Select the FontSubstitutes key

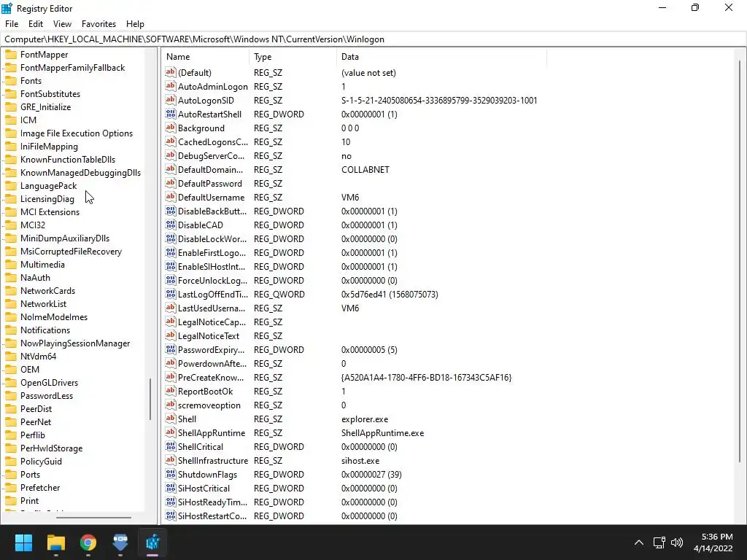pyautogui.click(x=50, y=94)
